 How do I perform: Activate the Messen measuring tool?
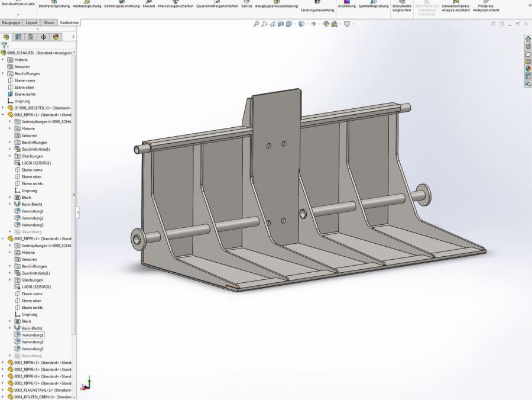[x=148, y=4]
